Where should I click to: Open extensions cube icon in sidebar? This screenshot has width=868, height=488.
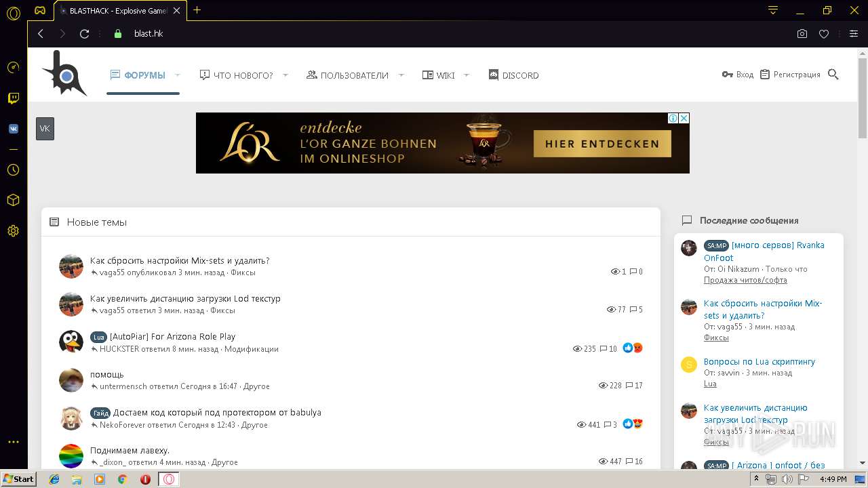click(13, 201)
